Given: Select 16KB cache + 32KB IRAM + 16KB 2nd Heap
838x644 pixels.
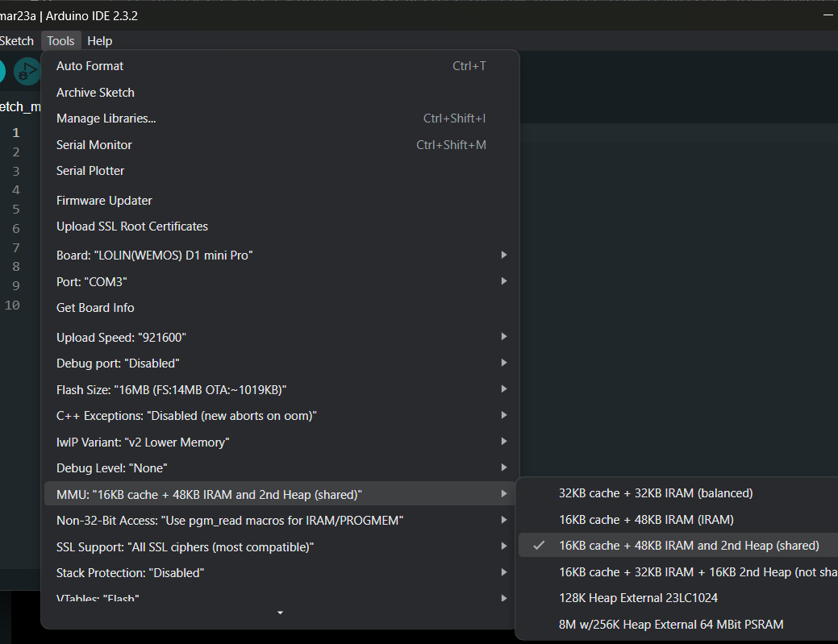Looking at the screenshot, I should 677,572.
